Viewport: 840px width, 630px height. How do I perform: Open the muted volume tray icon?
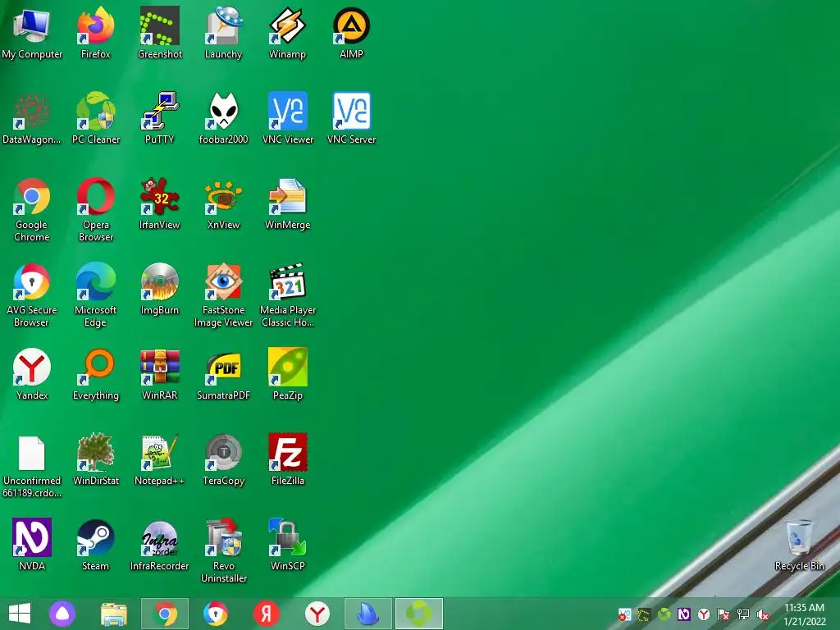[x=763, y=614]
